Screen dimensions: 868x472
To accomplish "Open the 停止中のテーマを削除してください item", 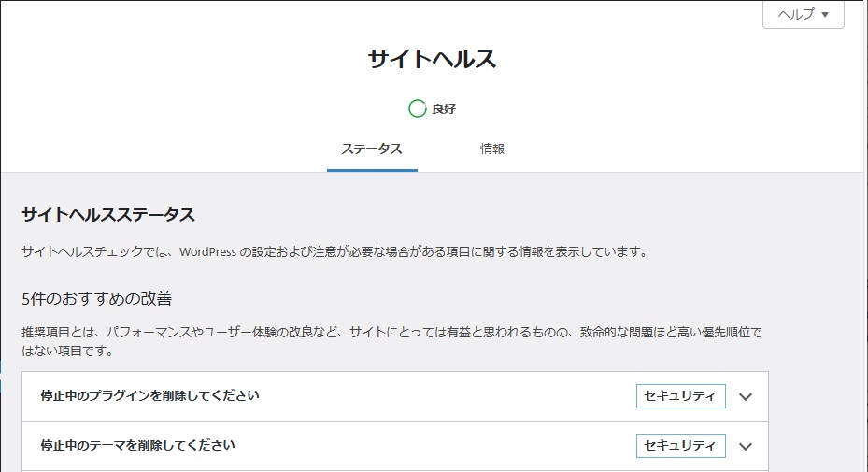I will point(395,446).
